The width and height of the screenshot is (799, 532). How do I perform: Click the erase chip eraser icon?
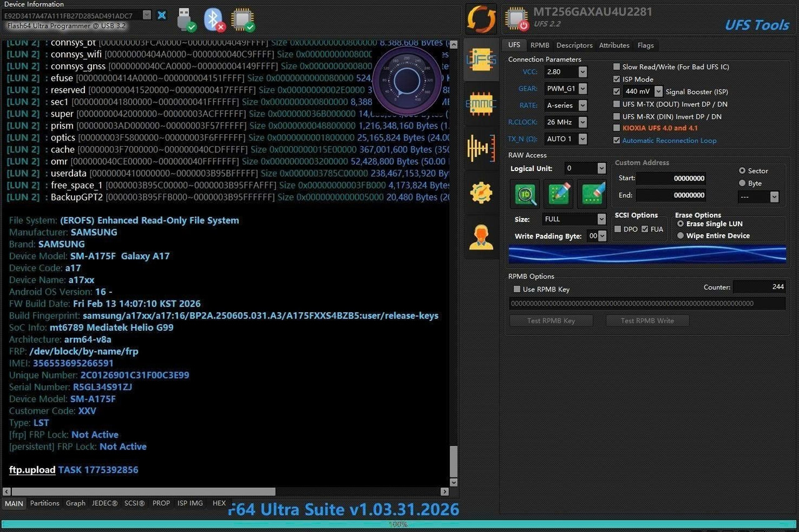click(x=592, y=194)
